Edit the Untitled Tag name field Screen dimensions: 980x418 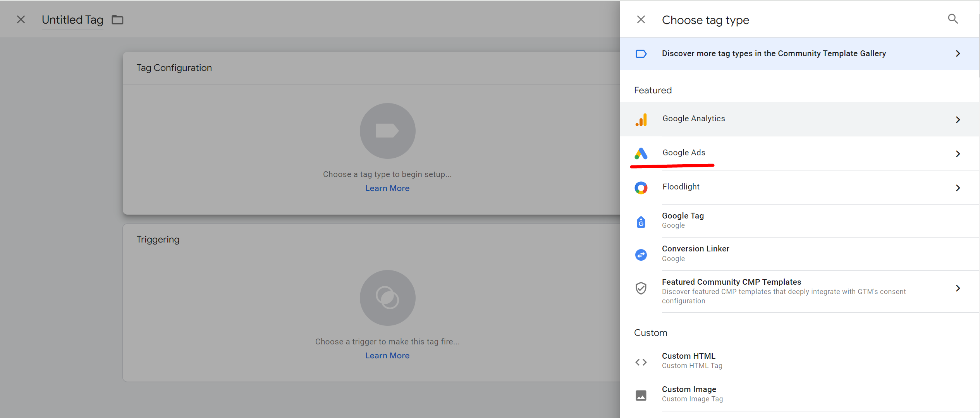[x=72, y=20]
